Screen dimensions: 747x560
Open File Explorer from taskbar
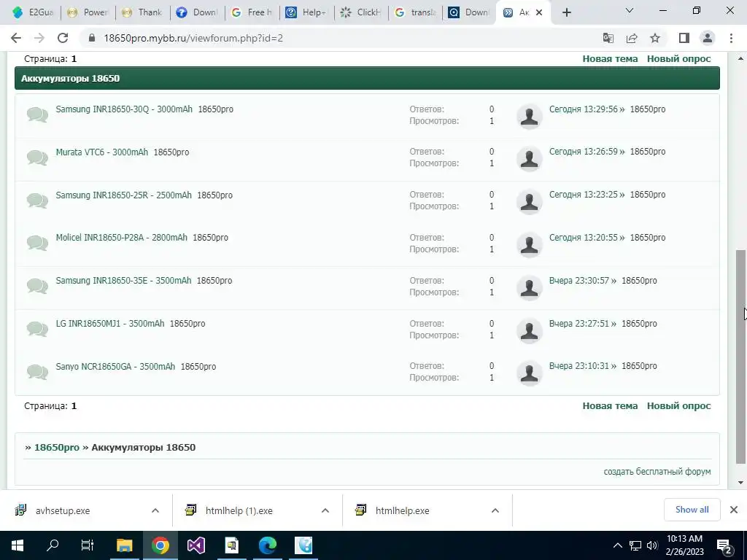124,545
